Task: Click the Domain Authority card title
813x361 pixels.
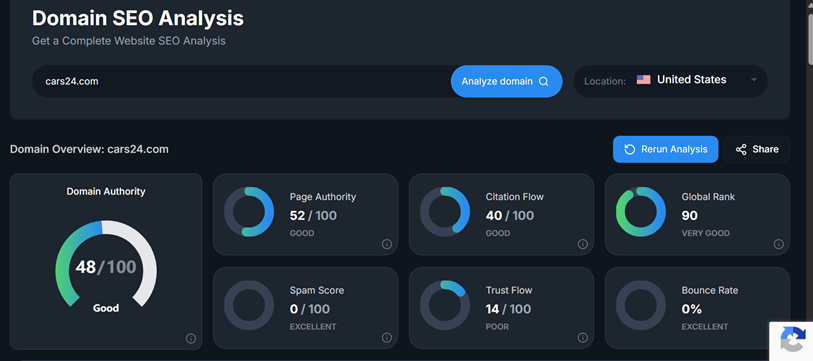Action: tap(106, 191)
